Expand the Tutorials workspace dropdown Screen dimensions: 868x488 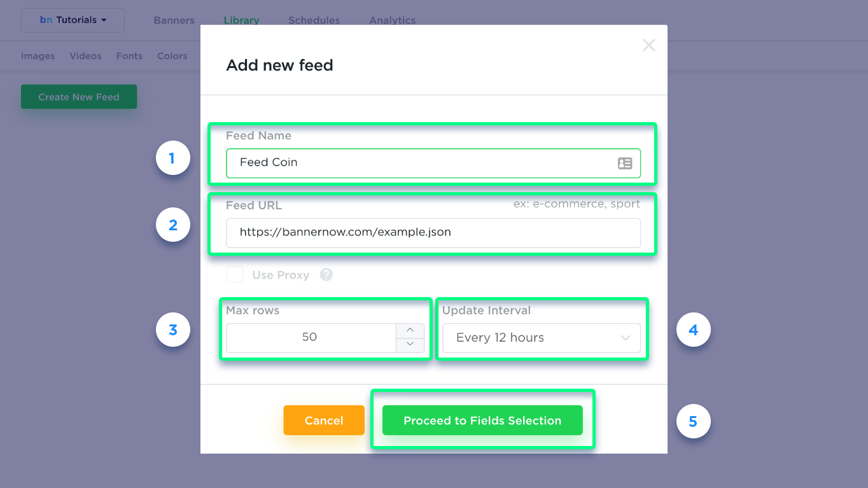click(73, 20)
